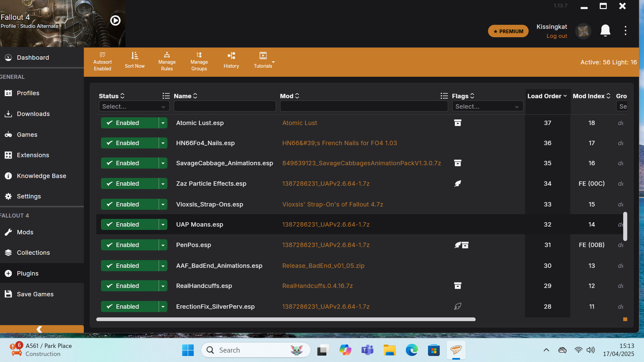
Task: Open the Flags filter Select dropdown
Action: click(487, 106)
